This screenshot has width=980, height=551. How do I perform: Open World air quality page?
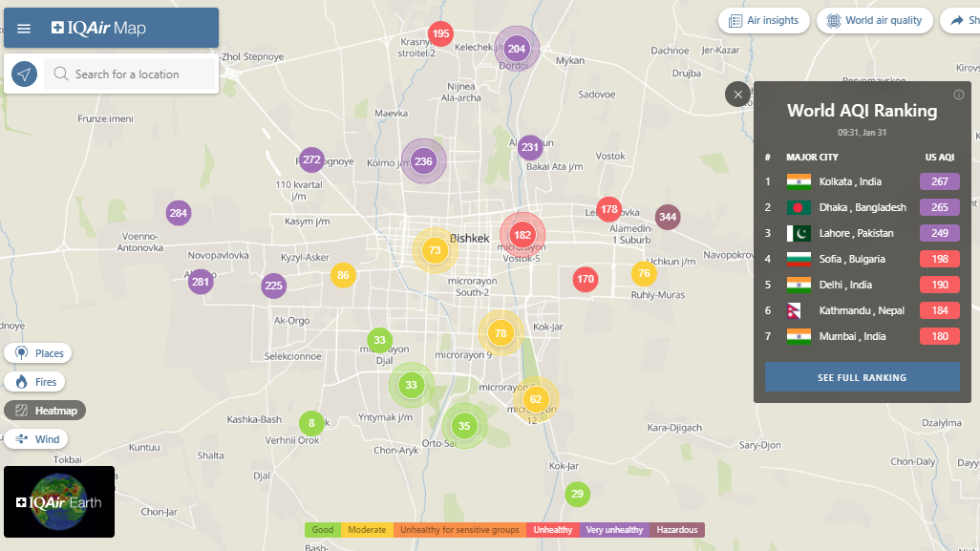(x=874, y=20)
